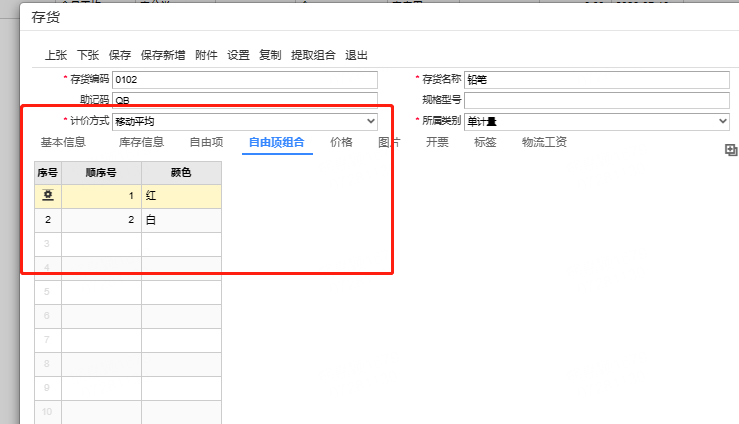The height and width of the screenshot is (424, 739).
Task: Switch to the 库存信息 tab
Action: coord(141,142)
